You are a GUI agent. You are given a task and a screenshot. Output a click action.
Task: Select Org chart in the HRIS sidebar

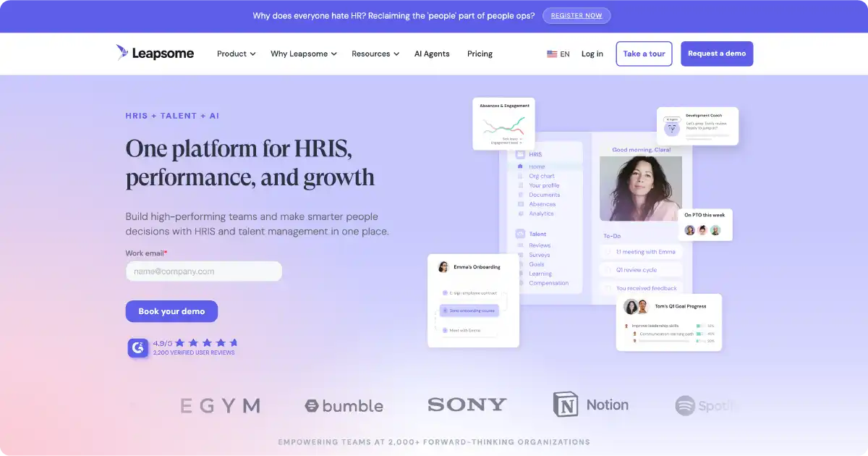(542, 176)
